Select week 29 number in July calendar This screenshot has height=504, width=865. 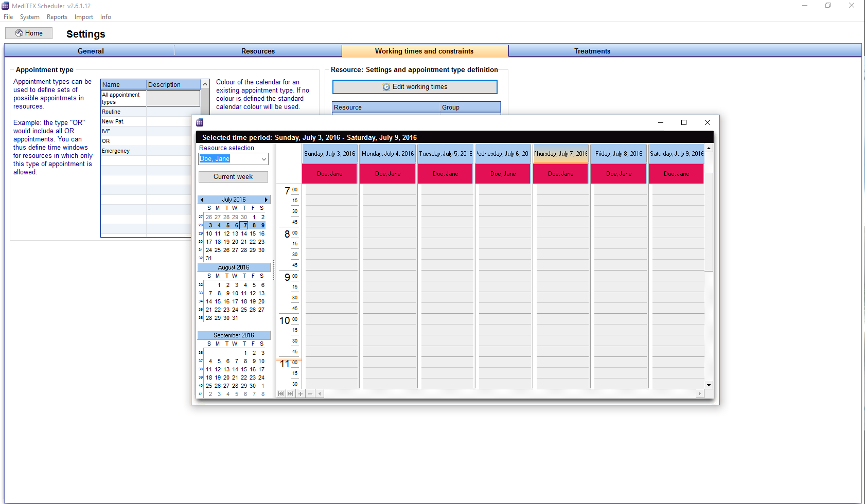click(201, 233)
